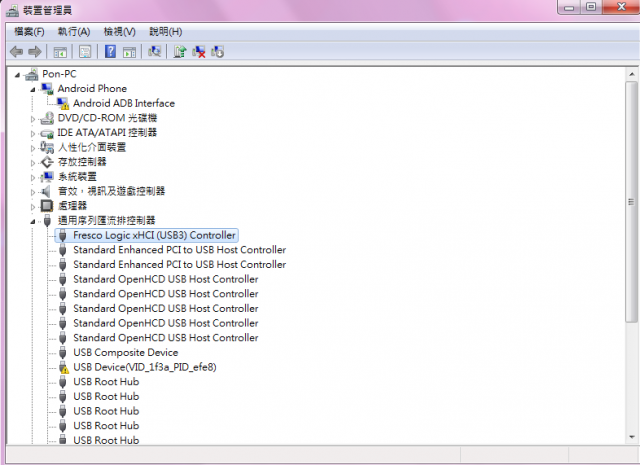Viewport: 640px width, 465px height.
Task: Collapse the 通用序列匯流排控制器 node
Action: click(33, 221)
